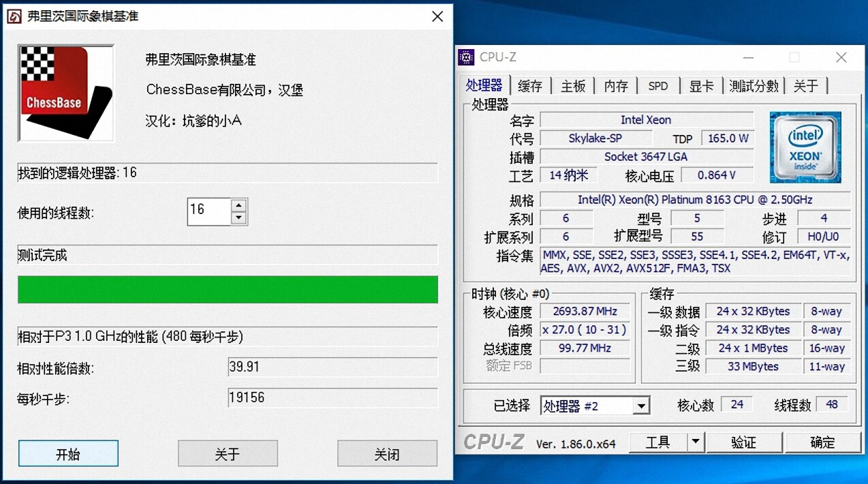Click the Intel Xeon inside logo
This screenshot has height=484, width=868.
[805, 147]
